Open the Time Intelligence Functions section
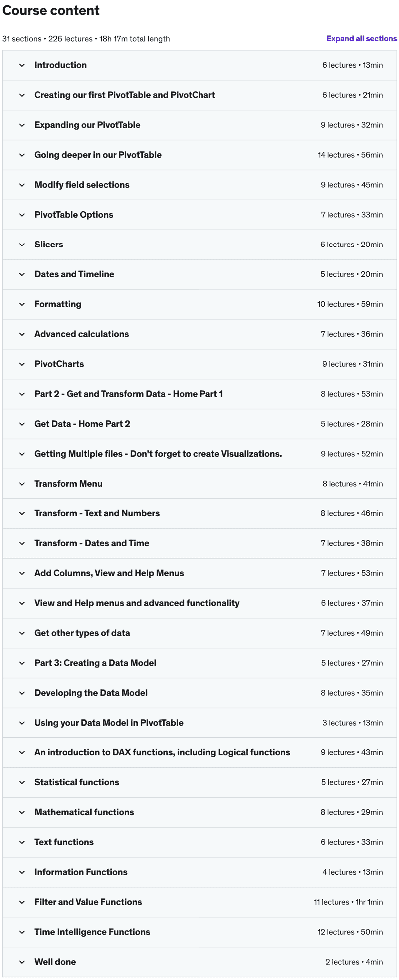This screenshot has width=399, height=980. pos(199,932)
